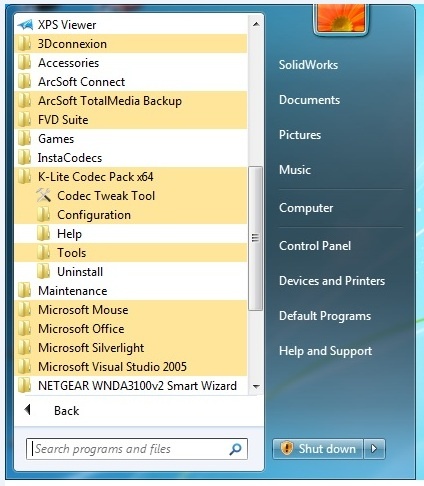The height and width of the screenshot is (486, 424).
Task: Open Computer from the right pane
Action: pyautogui.click(x=306, y=208)
